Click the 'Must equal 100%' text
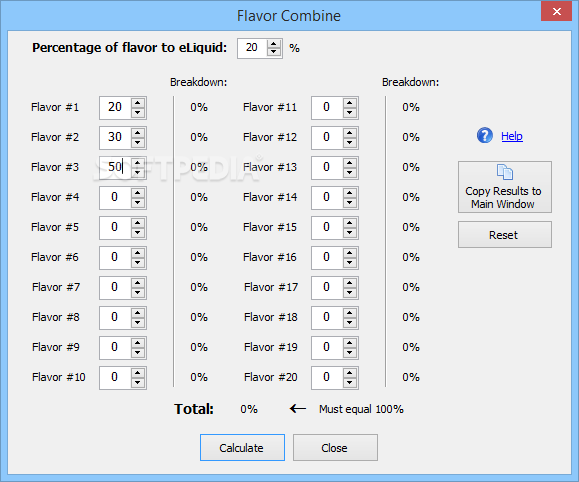The height and width of the screenshot is (482, 579). pyautogui.click(x=361, y=409)
